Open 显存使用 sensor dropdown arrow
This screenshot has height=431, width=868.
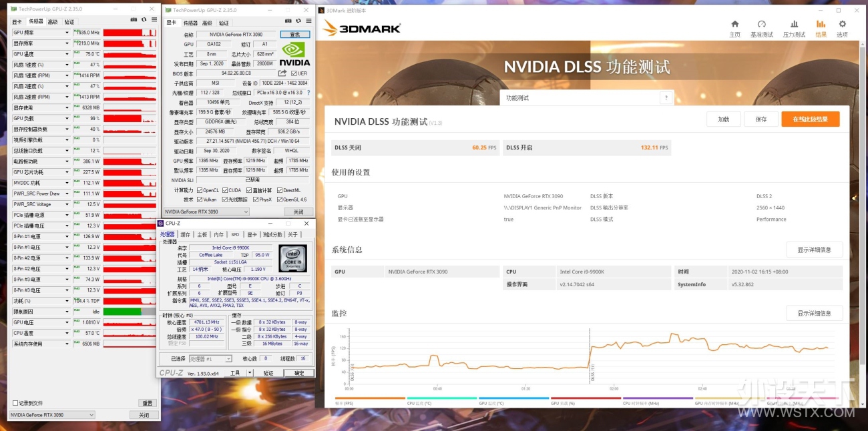tap(67, 107)
